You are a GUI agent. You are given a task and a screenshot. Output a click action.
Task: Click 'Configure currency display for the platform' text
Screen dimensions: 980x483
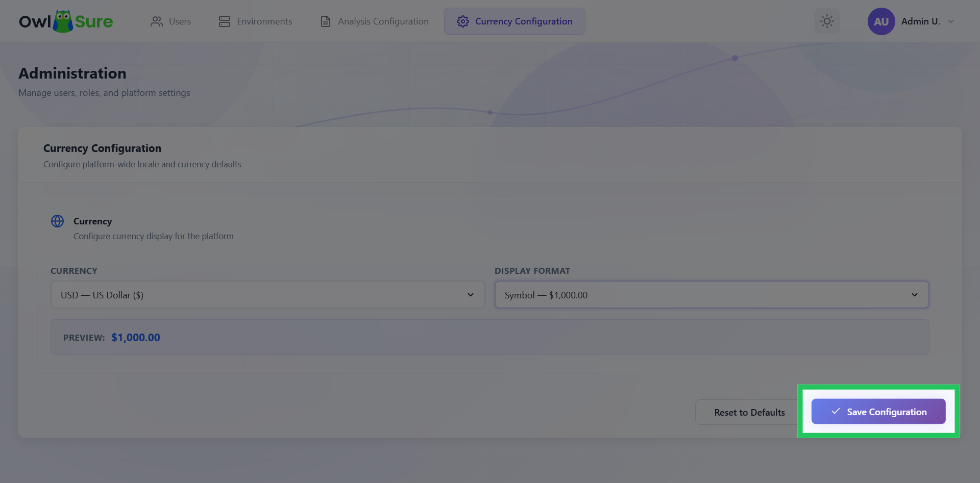click(x=154, y=236)
